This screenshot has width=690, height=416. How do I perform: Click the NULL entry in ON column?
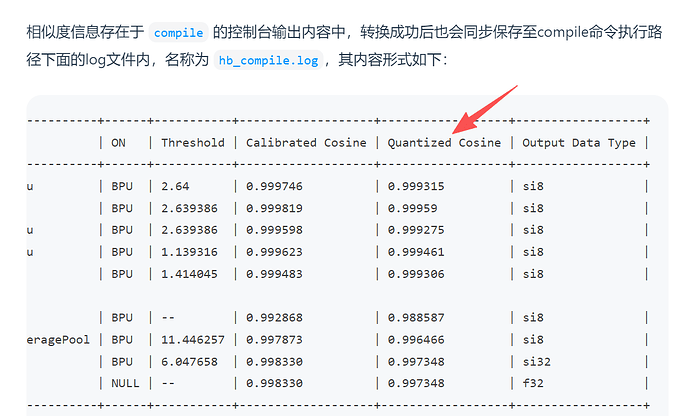coord(125,383)
